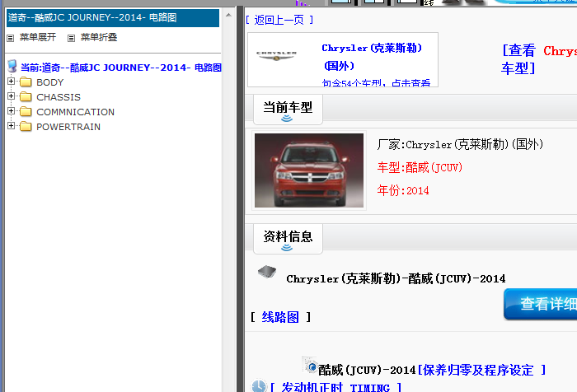Click the 包含54个车型 link
The width and height of the screenshot is (577, 392).
click(x=376, y=83)
